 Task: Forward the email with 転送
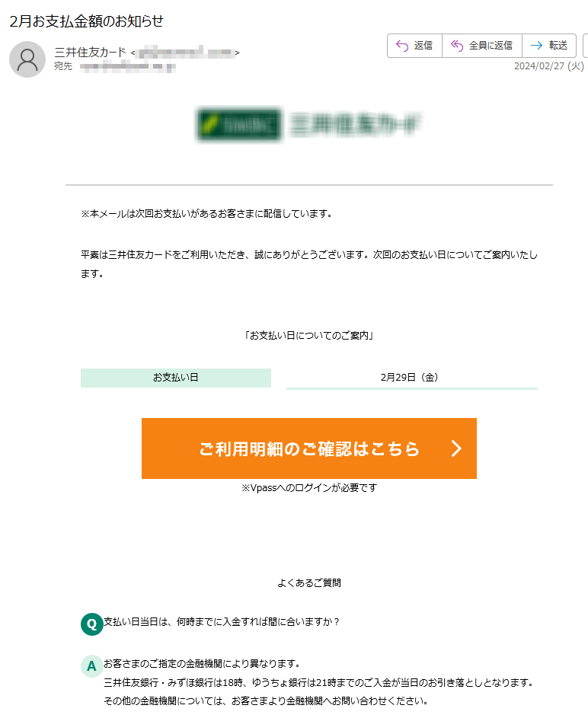tap(549, 46)
